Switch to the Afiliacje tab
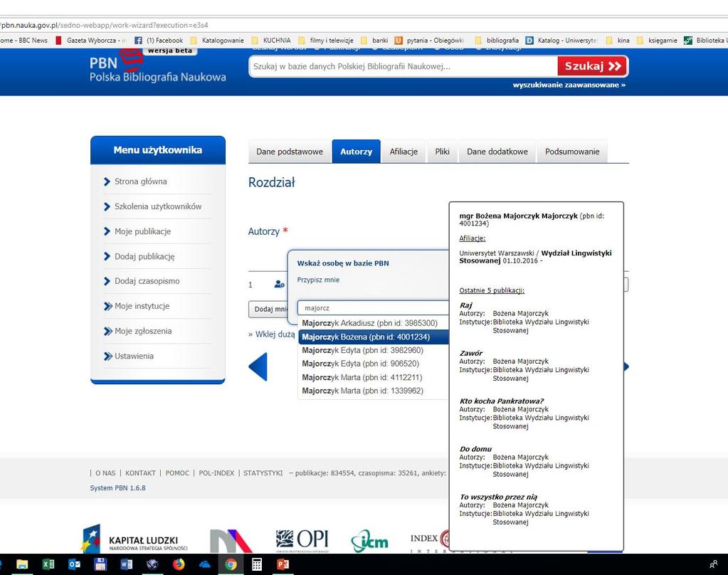The width and height of the screenshot is (728, 575). click(403, 152)
